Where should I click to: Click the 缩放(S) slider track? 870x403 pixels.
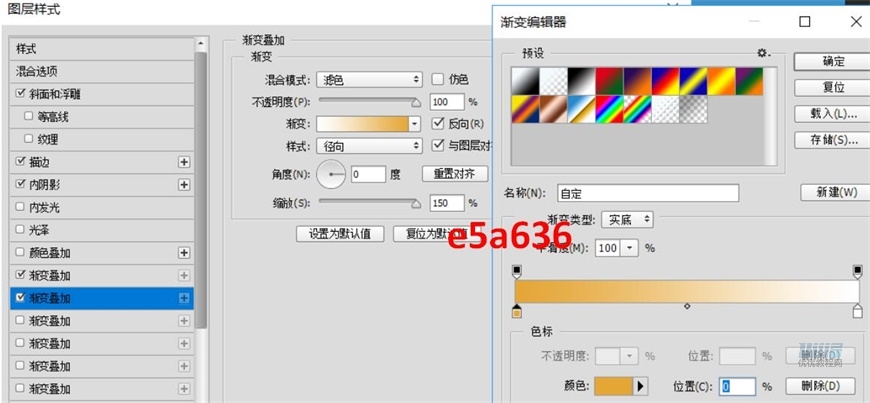[369, 201]
